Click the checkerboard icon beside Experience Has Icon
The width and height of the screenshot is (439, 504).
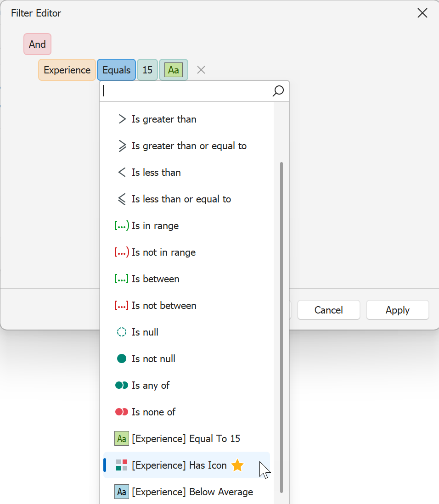click(121, 465)
